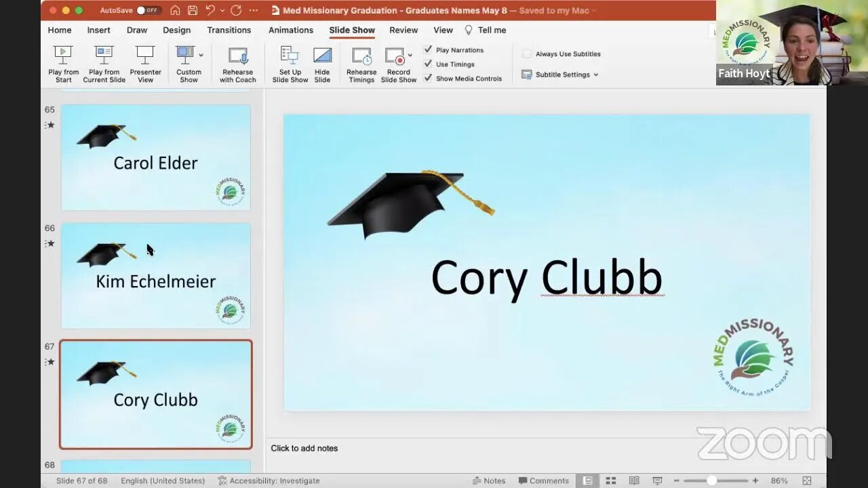Click the Tell me lightbulb icon

coord(468,30)
